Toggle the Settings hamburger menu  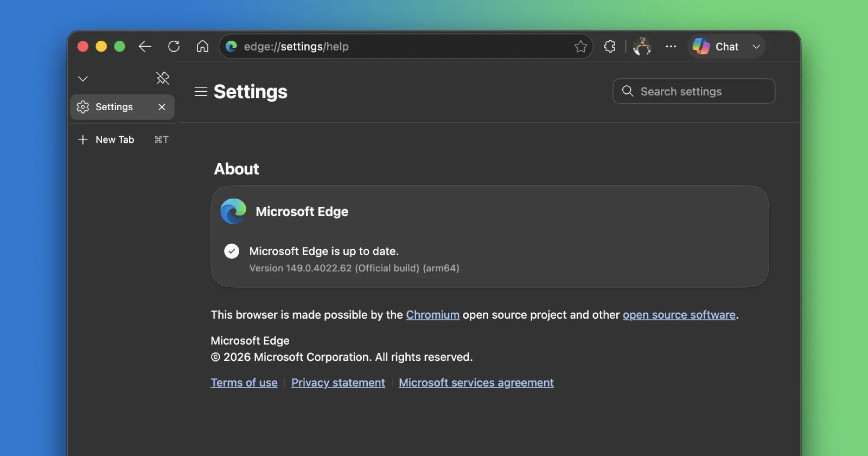201,92
